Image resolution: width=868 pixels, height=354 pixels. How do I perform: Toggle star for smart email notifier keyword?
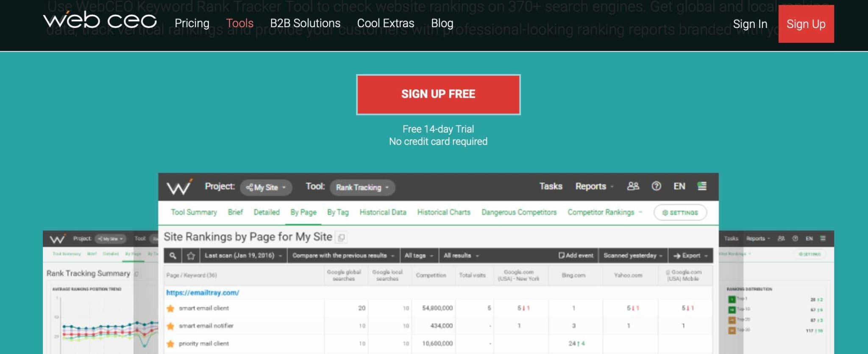pos(170,326)
